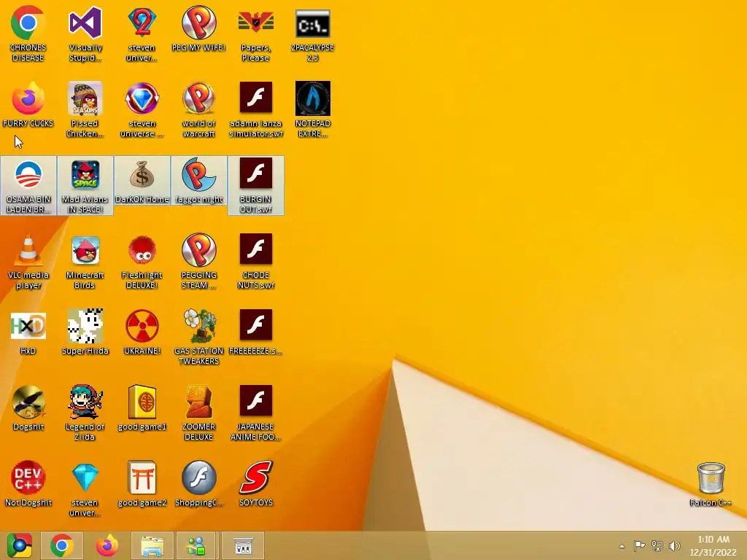Click the rightmost pinned taskbar application
Image resolution: width=747 pixels, height=560 pixels.
[243, 545]
